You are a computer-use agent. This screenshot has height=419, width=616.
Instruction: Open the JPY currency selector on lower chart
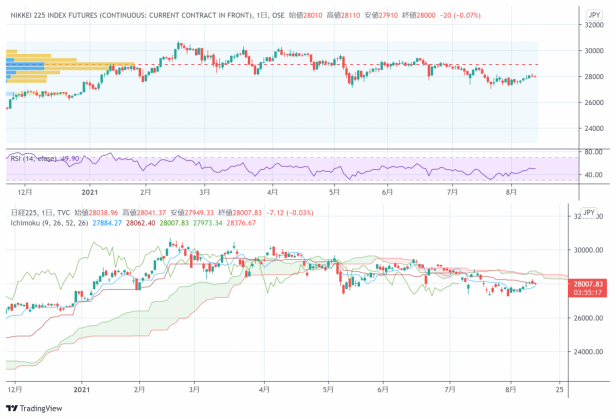589,213
